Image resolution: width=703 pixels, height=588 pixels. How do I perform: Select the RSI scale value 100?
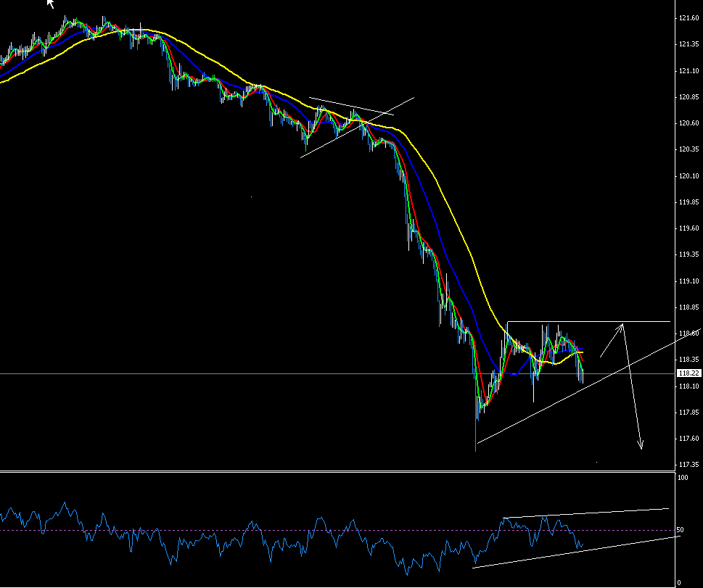[683, 478]
